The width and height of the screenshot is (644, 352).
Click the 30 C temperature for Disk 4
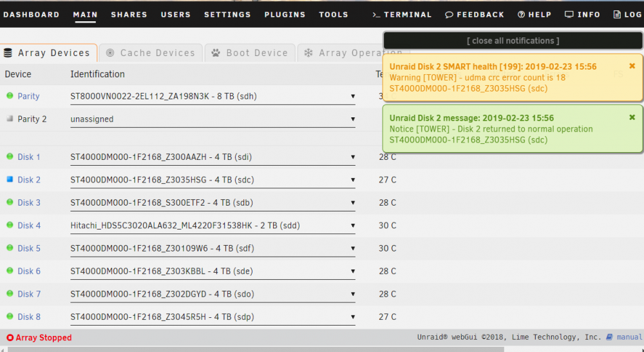pyautogui.click(x=387, y=226)
